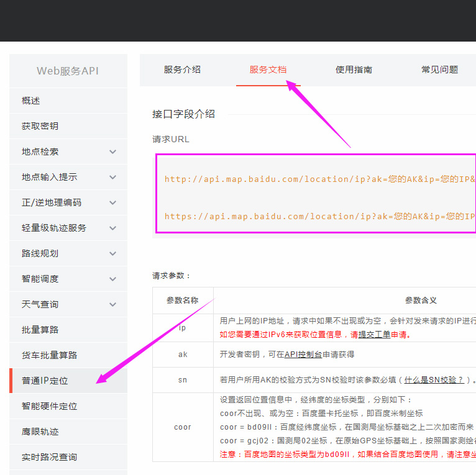The height and width of the screenshot is (475, 476).
Task: Click the 接口字段介绍 heading
Action: pyautogui.click(x=183, y=114)
